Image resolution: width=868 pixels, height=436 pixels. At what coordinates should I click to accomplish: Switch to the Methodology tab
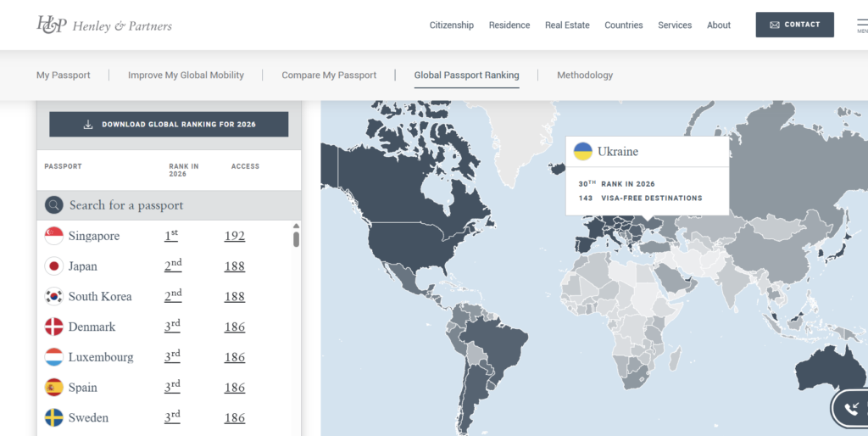584,75
